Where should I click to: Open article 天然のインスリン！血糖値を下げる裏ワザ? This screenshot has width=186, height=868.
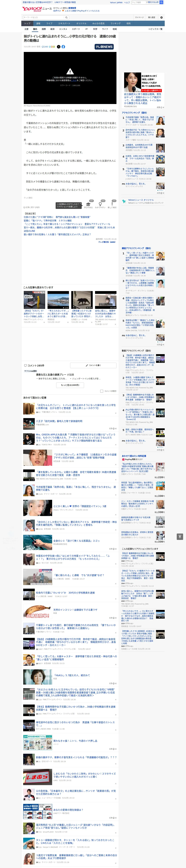click(x=75, y=610)
